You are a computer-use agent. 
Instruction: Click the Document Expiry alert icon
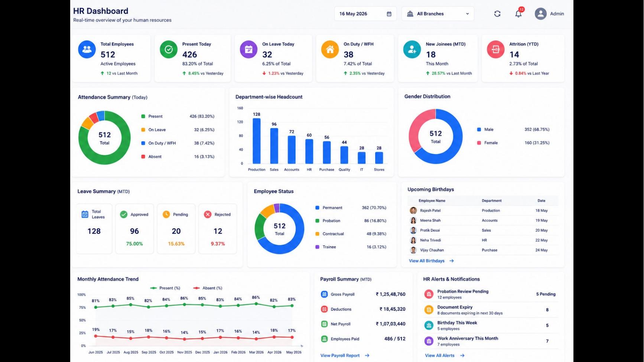tap(429, 310)
